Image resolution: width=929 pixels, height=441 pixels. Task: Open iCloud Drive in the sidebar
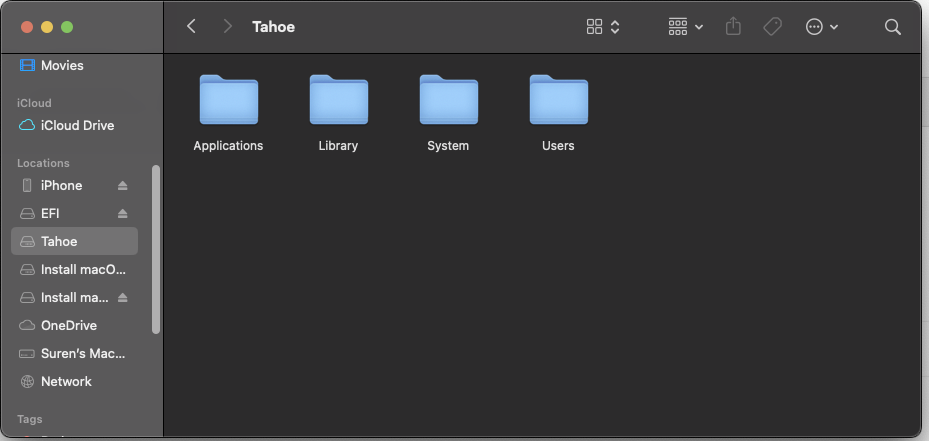click(x=75, y=125)
